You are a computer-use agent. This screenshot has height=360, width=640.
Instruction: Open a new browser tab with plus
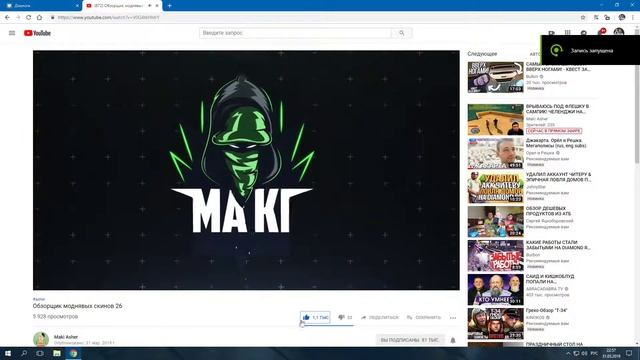(x=169, y=6)
